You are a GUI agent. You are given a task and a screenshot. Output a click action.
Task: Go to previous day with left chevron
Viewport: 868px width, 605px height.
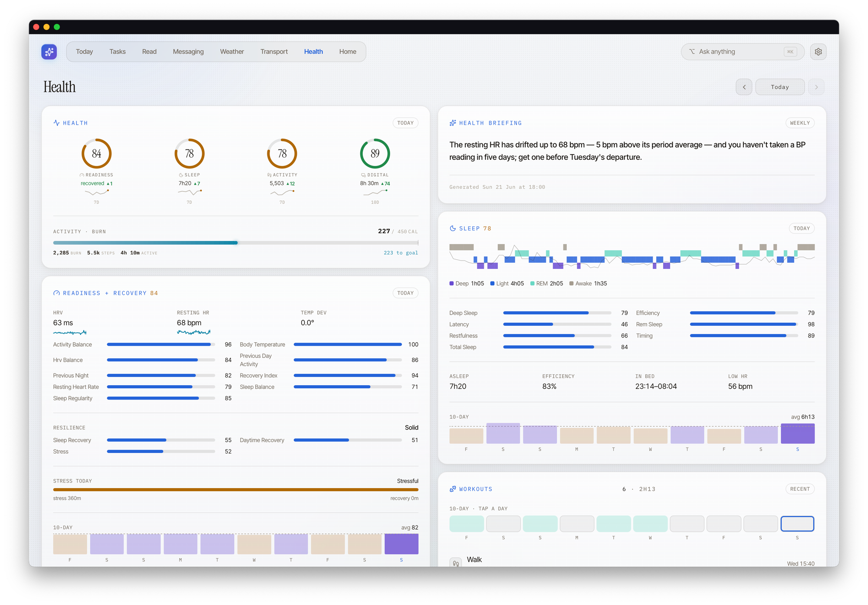tap(744, 87)
